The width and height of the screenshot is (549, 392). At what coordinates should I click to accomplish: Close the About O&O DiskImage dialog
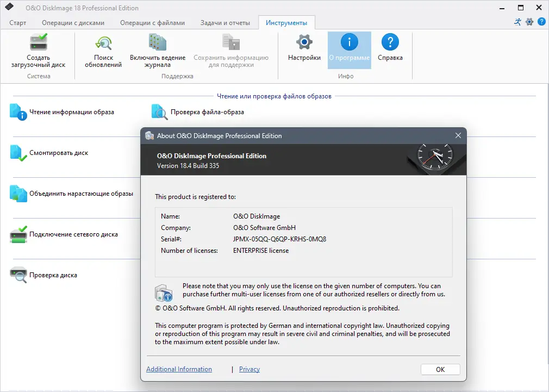point(458,135)
